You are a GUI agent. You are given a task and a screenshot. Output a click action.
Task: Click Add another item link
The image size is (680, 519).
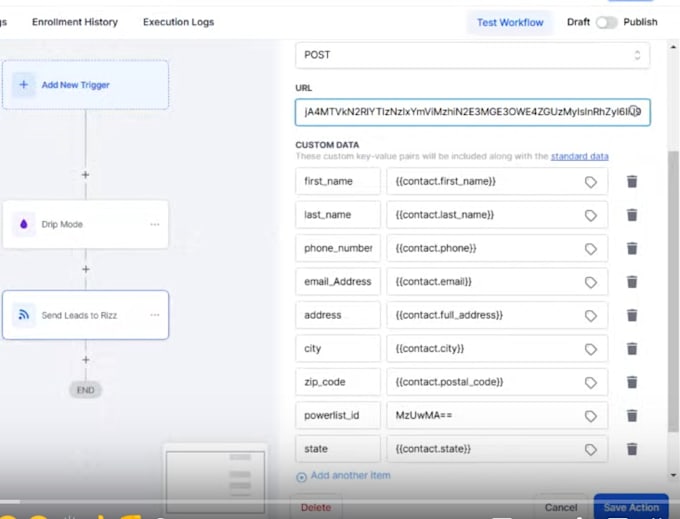pyautogui.click(x=343, y=476)
